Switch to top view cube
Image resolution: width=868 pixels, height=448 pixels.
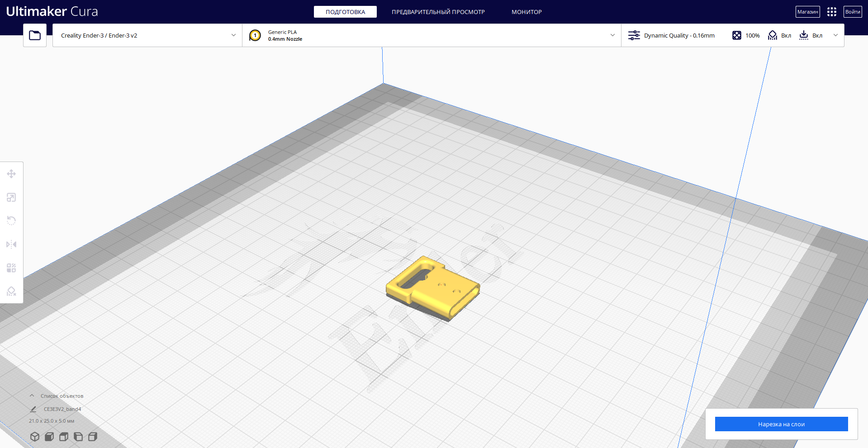point(64,437)
